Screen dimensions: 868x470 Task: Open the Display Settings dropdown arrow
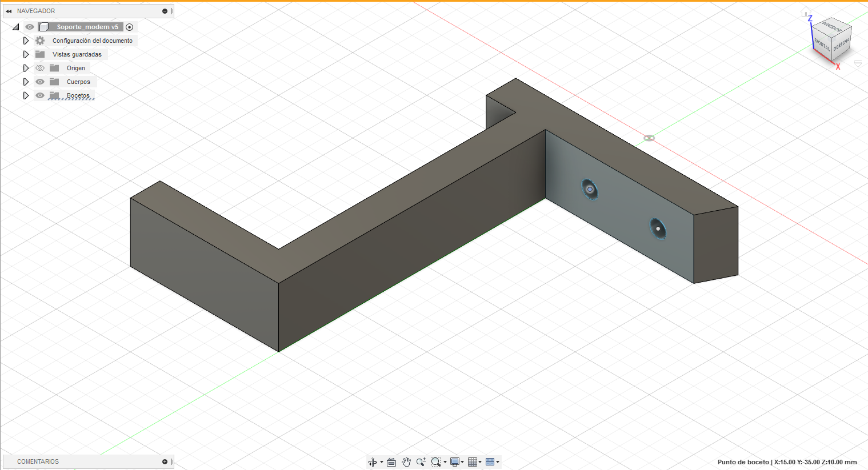[x=462, y=461]
